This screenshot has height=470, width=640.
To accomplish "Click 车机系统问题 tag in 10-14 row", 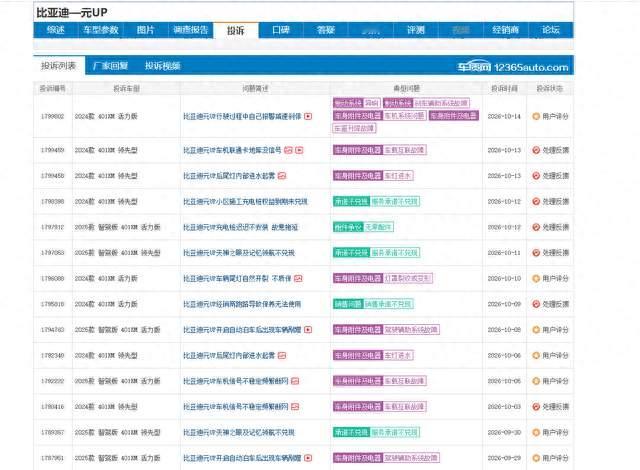I will (x=405, y=116).
